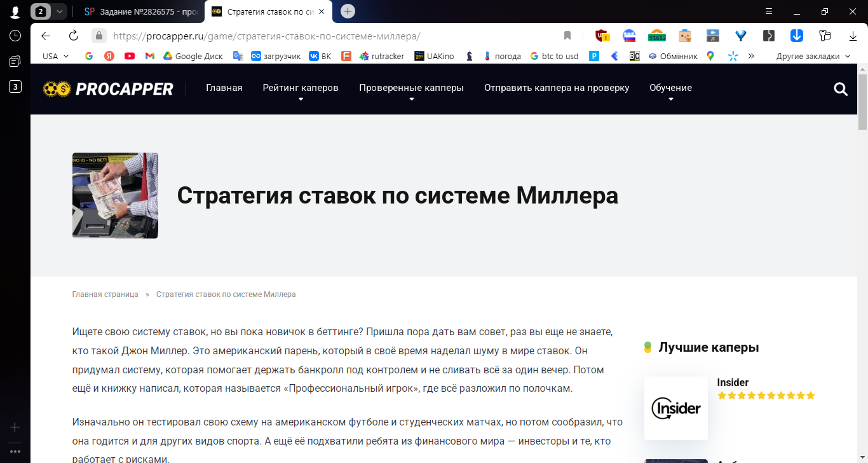The image size is (868, 463).
Task: Click the Insider star rating
Action: (x=766, y=396)
